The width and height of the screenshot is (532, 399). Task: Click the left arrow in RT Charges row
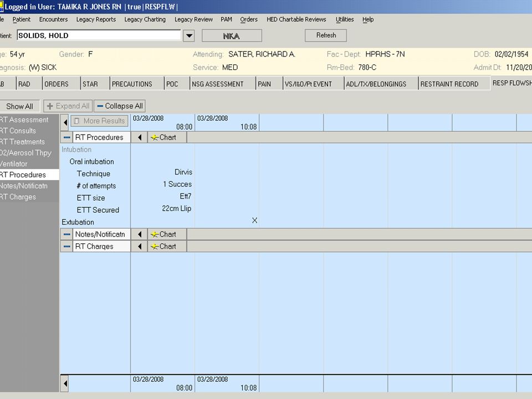tap(140, 247)
